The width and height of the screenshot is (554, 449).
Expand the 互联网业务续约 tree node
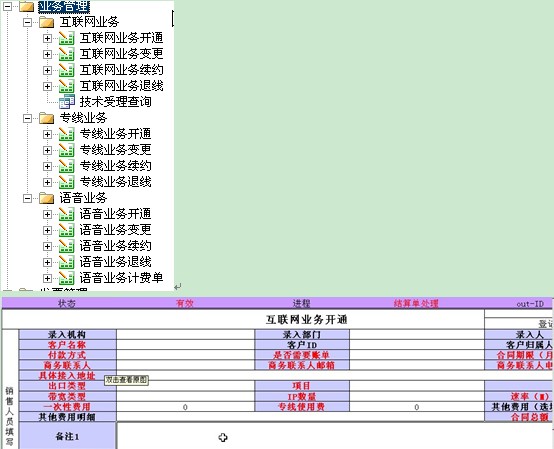tap(47, 70)
